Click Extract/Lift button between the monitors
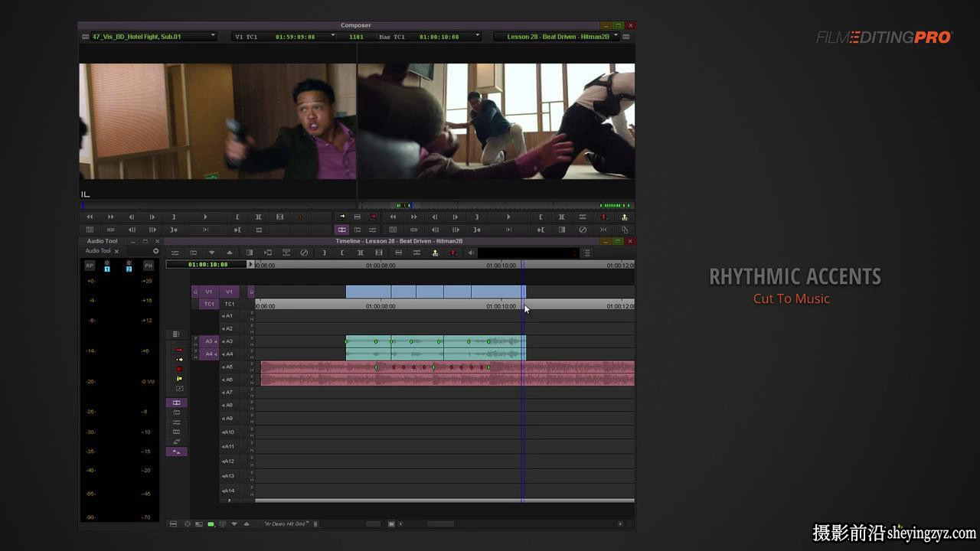The height and width of the screenshot is (551, 980). click(x=357, y=217)
